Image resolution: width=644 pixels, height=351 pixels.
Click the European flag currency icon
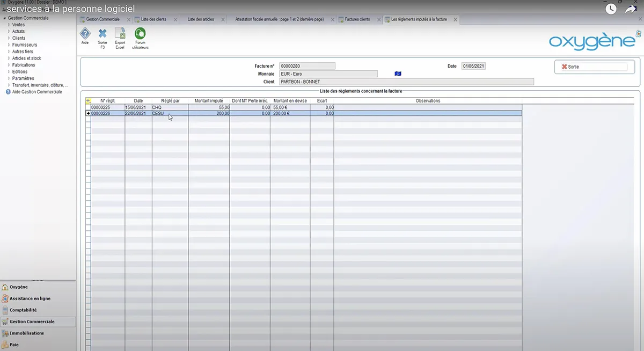point(398,74)
